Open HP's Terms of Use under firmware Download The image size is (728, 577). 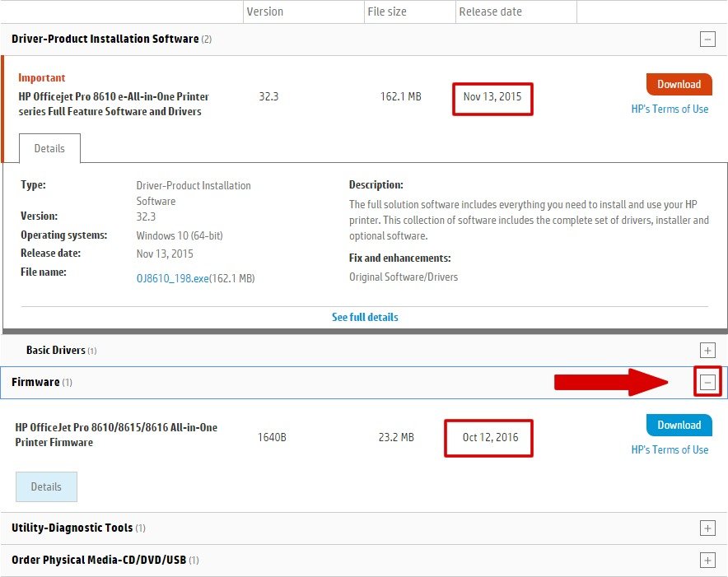tap(669, 449)
